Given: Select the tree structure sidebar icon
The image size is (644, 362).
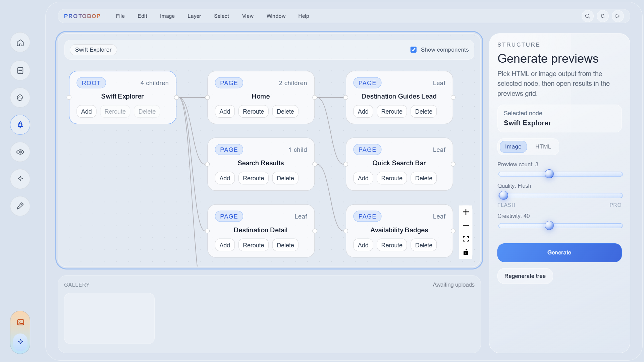Looking at the screenshot, I should [20, 125].
